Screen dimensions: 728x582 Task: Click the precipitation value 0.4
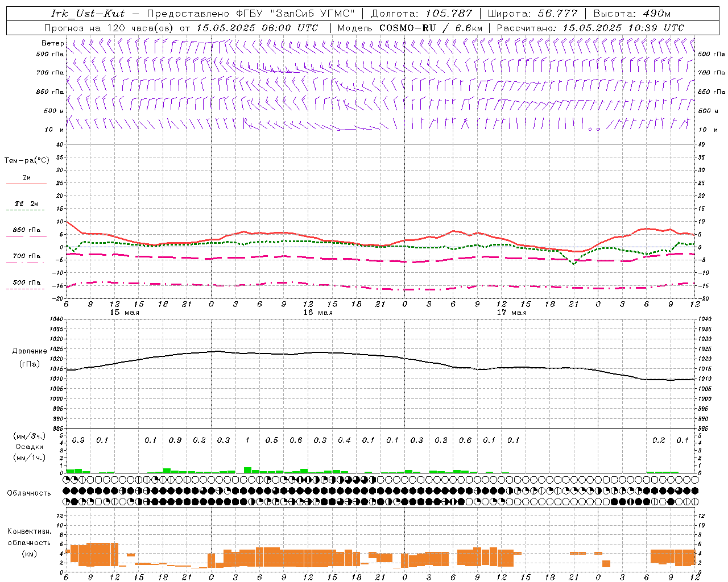pos(344,440)
